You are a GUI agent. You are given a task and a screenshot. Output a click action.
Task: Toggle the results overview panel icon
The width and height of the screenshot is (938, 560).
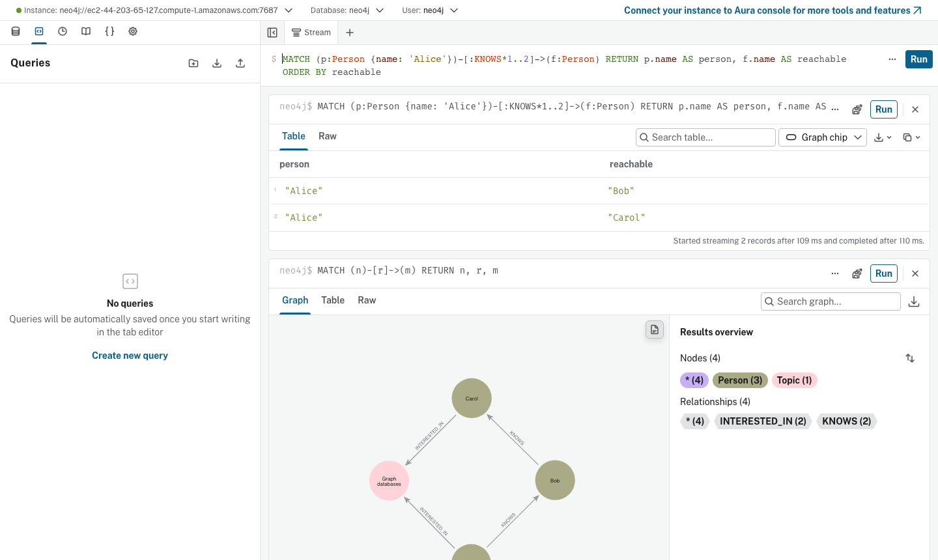pyautogui.click(x=655, y=329)
